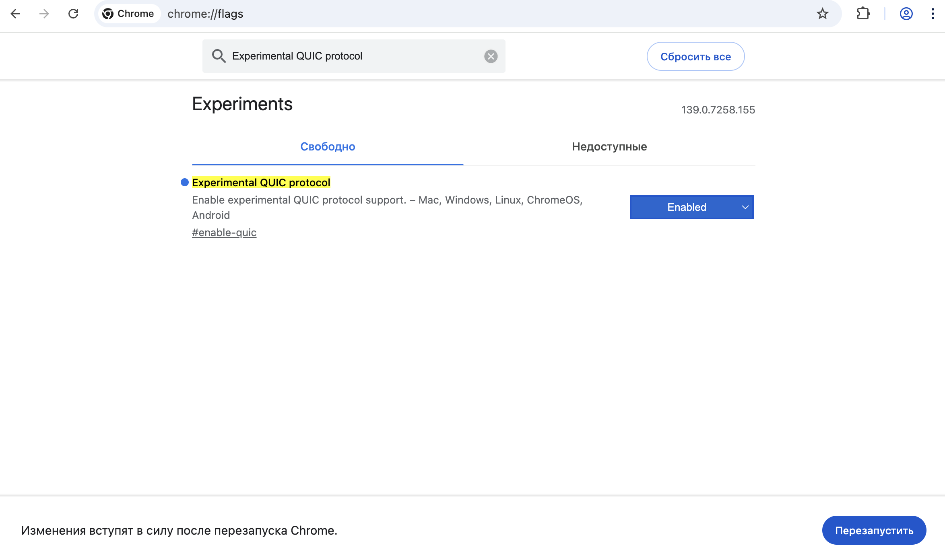945x560 pixels.
Task: Click the forward navigation arrow
Action: (44, 14)
